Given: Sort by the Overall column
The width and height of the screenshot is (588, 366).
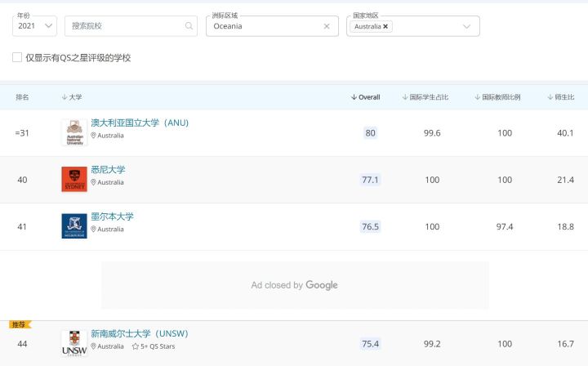Looking at the screenshot, I should click(x=366, y=97).
